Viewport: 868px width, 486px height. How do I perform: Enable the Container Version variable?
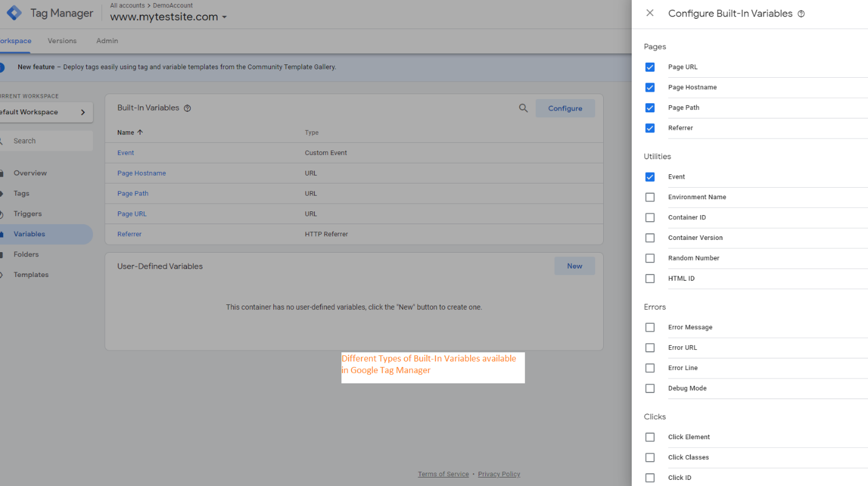tap(650, 238)
